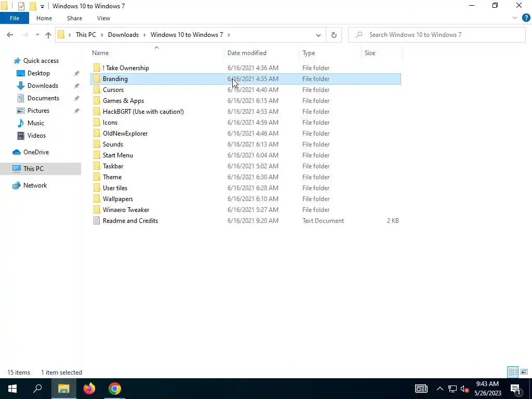532x399 pixels.
Task: Select the ! Take Ownership folder icon
Action: click(x=97, y=68)
